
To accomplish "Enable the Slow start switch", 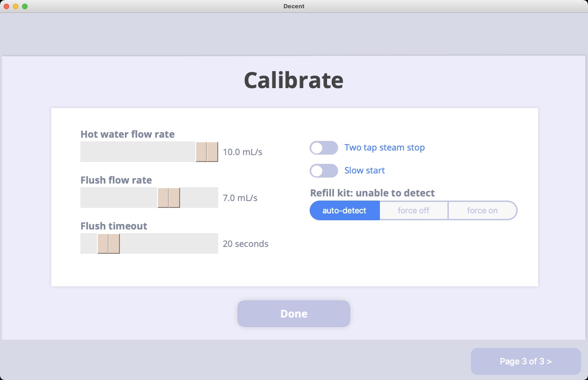I will [x=324, y=171].
